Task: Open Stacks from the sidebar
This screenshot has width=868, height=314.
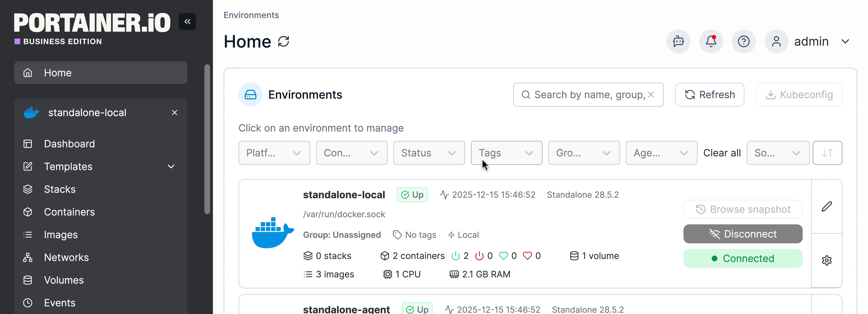Action: click(x=60, y=189)
